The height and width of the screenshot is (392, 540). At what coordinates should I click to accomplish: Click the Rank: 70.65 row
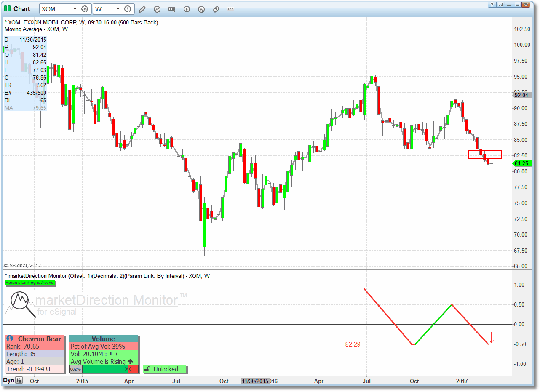(x=35, y=347)
